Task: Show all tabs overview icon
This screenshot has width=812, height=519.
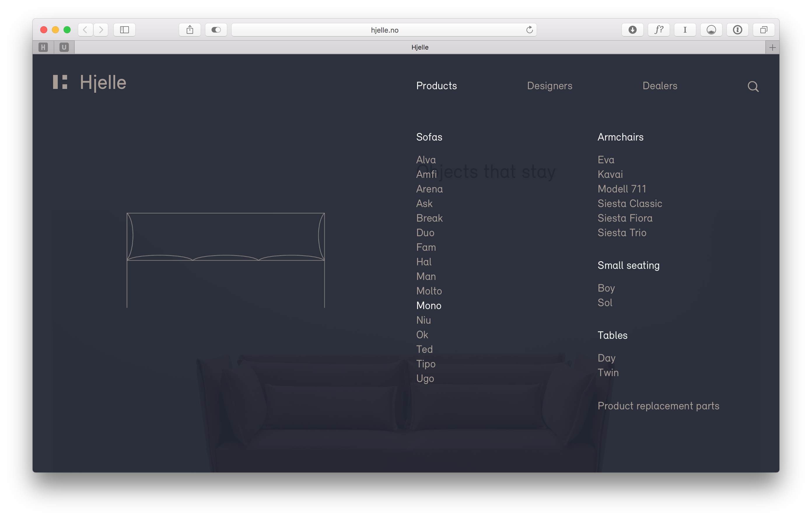Action: pyautogui.click(x=764, y=30)
